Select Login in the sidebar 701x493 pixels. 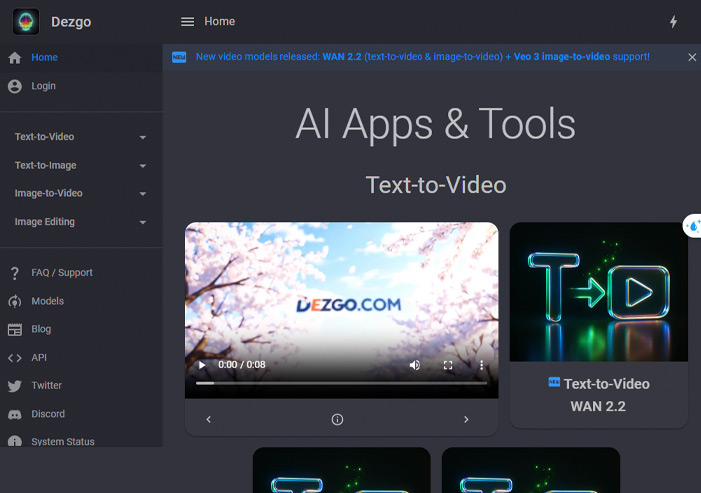pyautogui.click(x=81, y=86)
